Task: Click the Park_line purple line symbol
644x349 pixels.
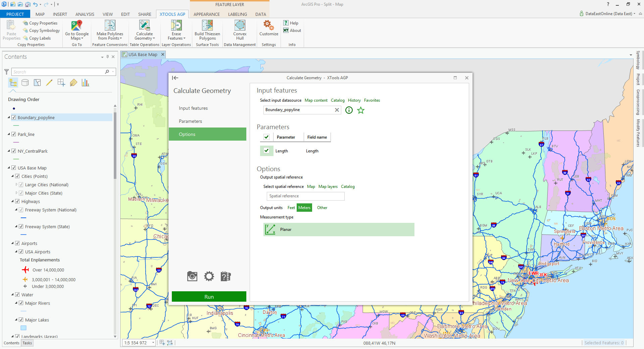Action: click(x=16, y=142)
